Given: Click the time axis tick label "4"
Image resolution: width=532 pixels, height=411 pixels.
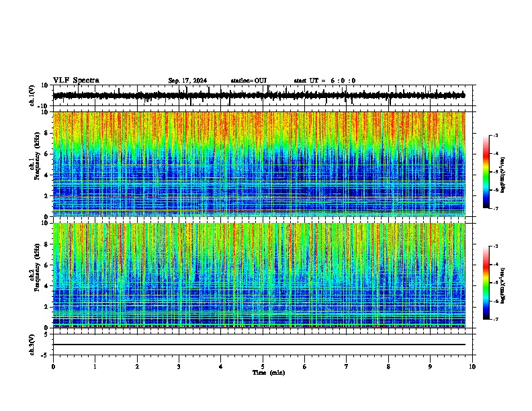Looking at the screenshot, I should coord(220,367).
